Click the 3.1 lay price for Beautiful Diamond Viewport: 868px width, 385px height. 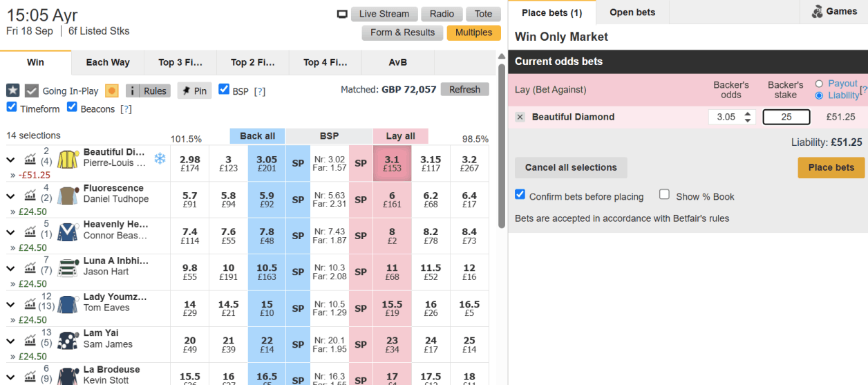(392, 164)
